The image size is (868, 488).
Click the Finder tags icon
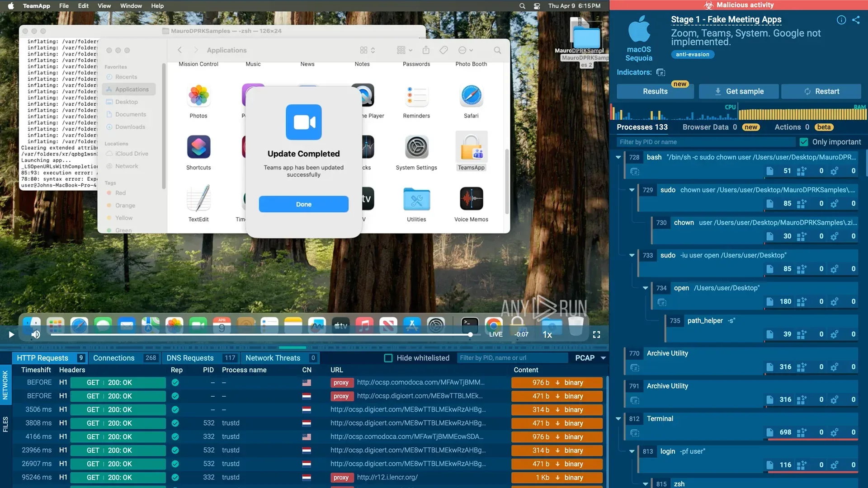point(443,50)
